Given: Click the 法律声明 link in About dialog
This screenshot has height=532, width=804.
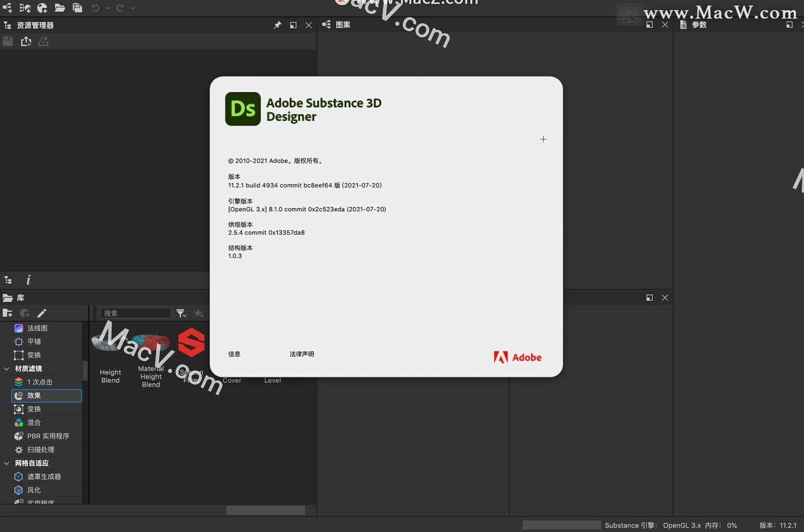Looking at the screenshot, I should [302, 354].
